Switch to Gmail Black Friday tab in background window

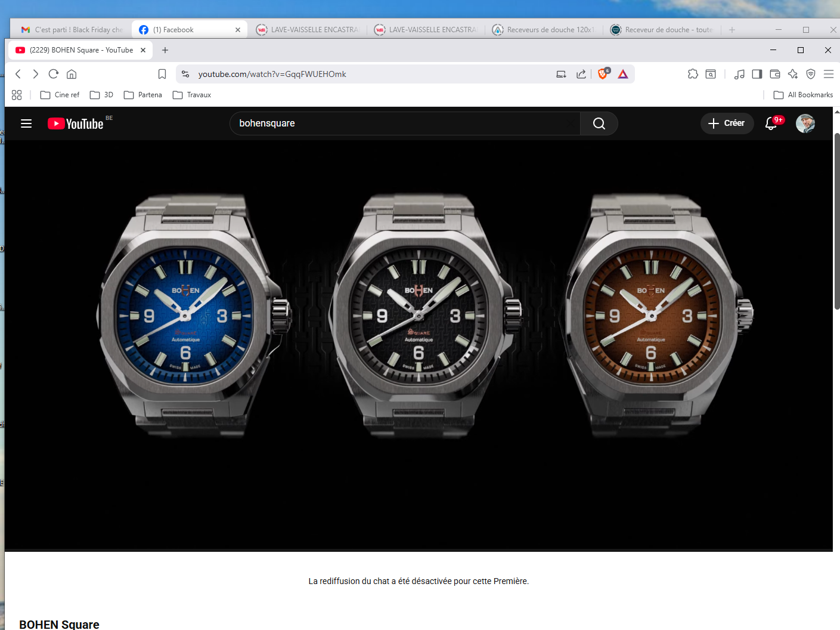72,29
